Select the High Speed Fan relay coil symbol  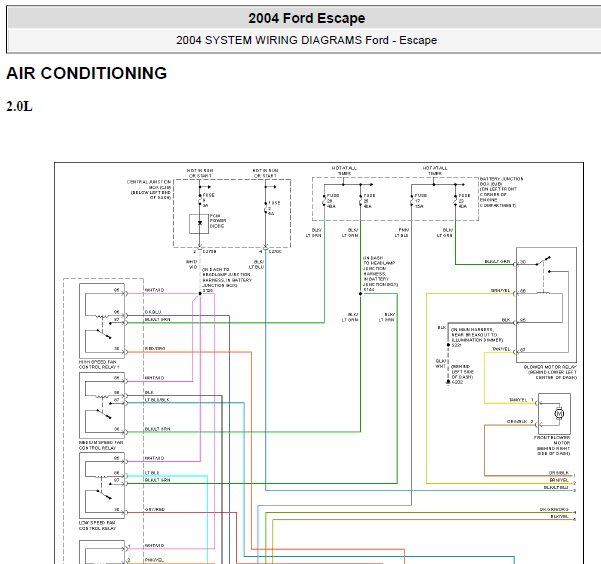coord(101,316)
